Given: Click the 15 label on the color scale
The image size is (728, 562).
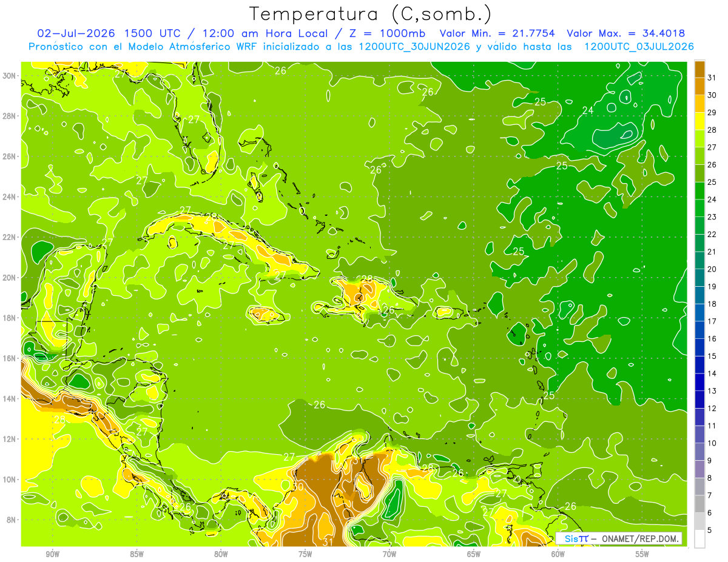Looking at the screenshot, I should point(712,356).
